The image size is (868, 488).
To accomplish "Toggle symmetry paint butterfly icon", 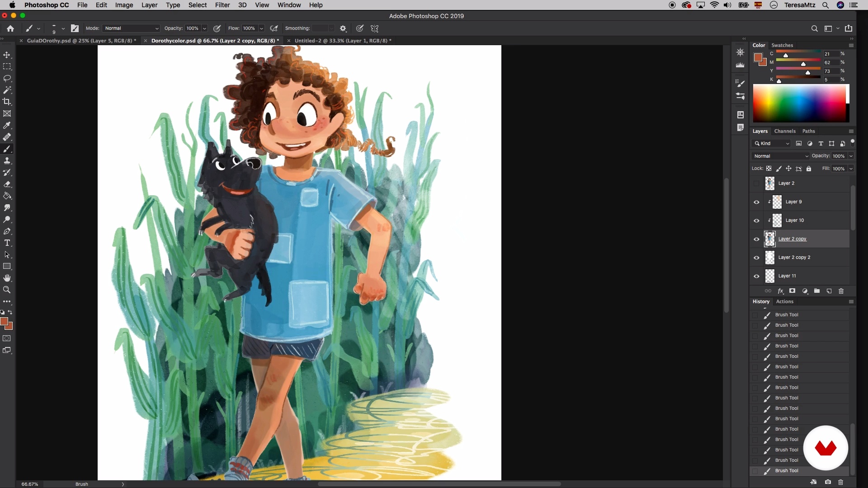I will click(374, 28).
